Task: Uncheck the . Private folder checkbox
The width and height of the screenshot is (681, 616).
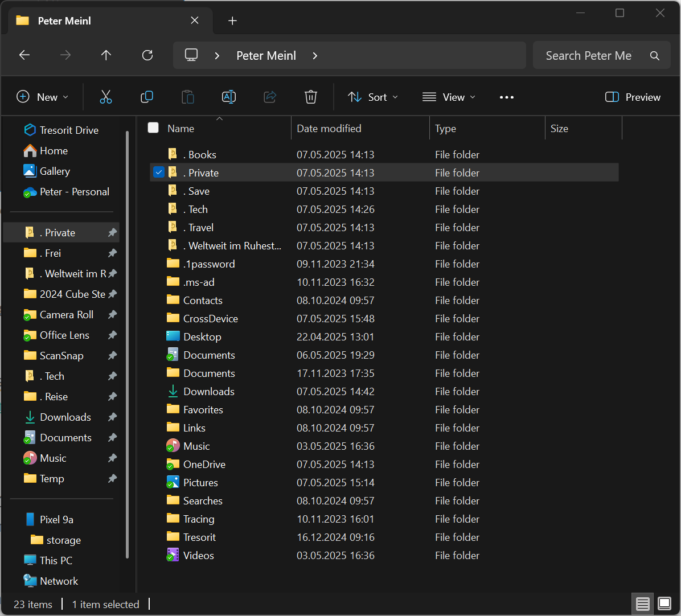Action: [159, 173]
